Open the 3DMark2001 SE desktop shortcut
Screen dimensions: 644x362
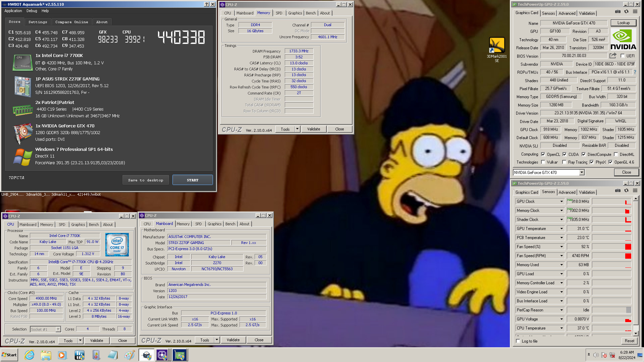(497, 50)
